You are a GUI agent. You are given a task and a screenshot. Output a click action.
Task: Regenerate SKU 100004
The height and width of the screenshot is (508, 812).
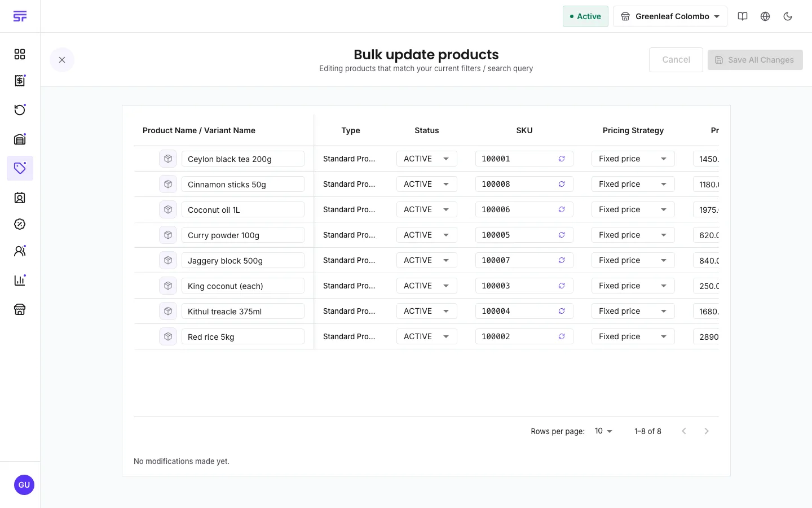562,311
